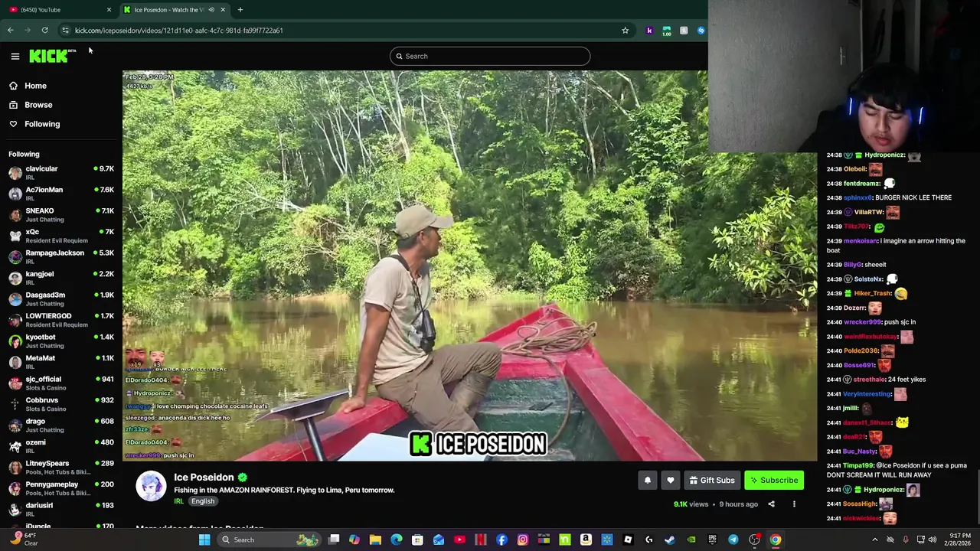Open Facebook from the taskbar
Viewport: 980px width, 551px height.
(501, 540)
